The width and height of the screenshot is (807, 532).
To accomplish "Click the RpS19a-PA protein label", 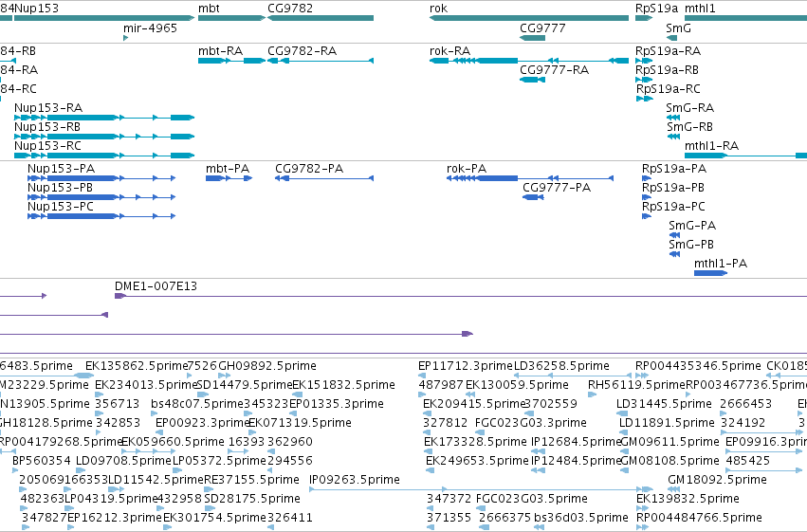I will pos(674,169).
